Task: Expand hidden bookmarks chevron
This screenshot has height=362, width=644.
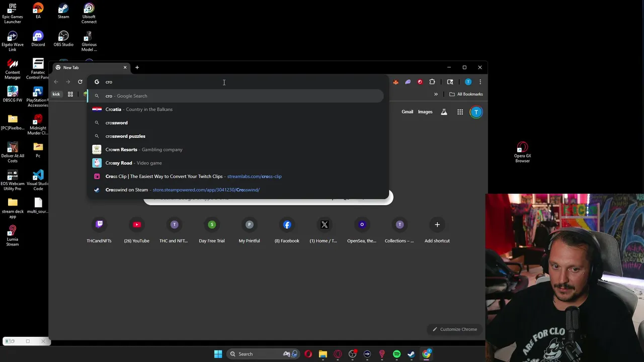Action: point(436,94)
